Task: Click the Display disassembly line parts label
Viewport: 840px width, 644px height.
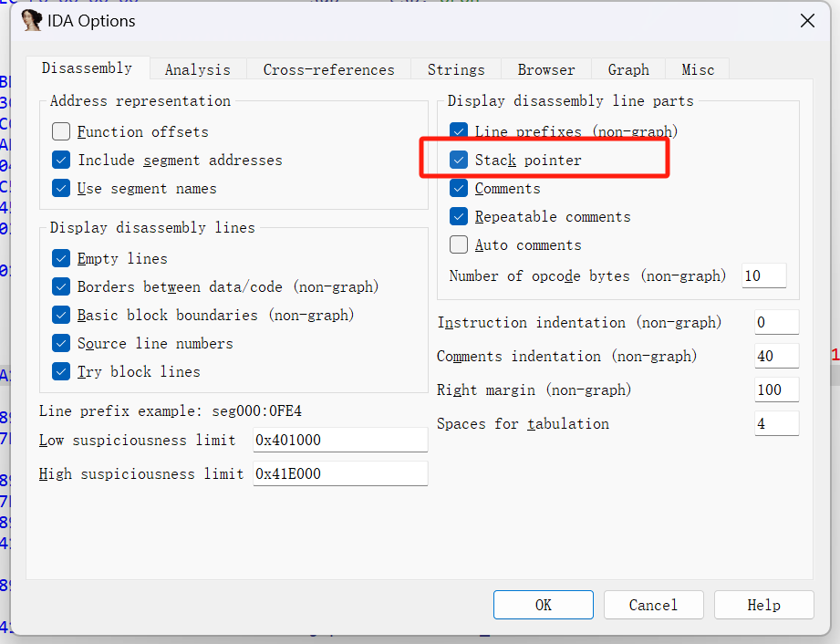Action: (x=571, y=100)
